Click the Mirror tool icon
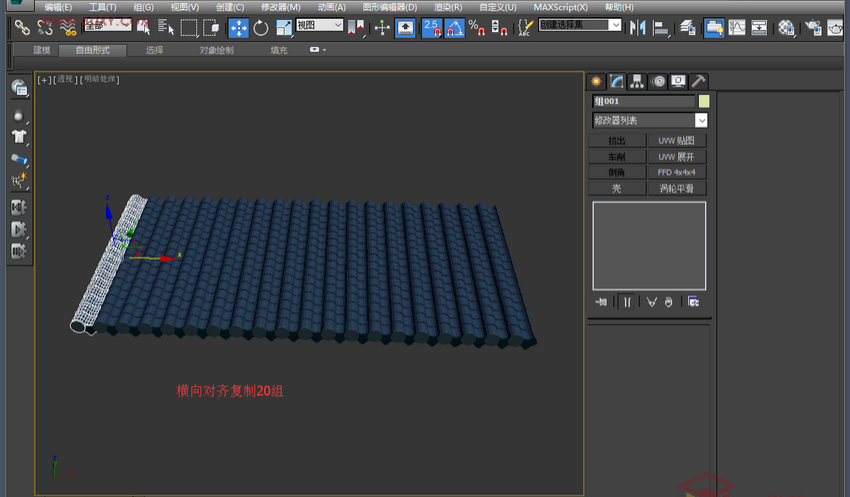Viewport: 850px width, 497px height. click(x=638, y=28)
